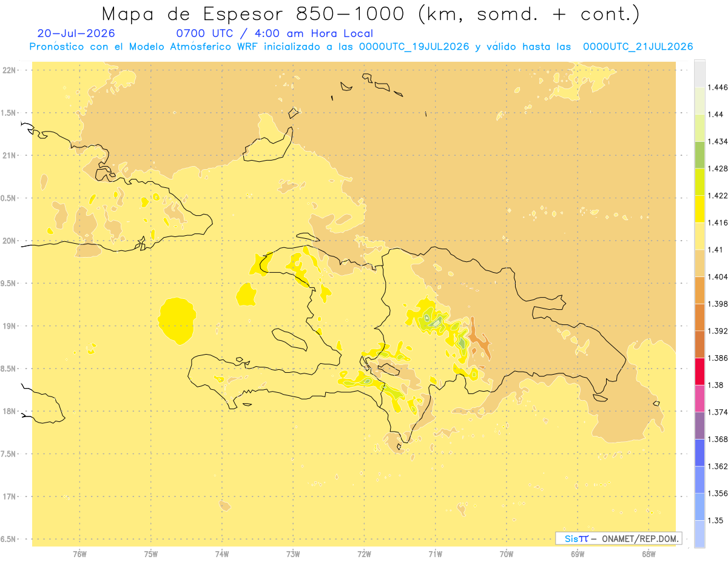The image size is (728, 562).
Task: Click the '6.5N' latitude tick label
Action: pos(9,539)
